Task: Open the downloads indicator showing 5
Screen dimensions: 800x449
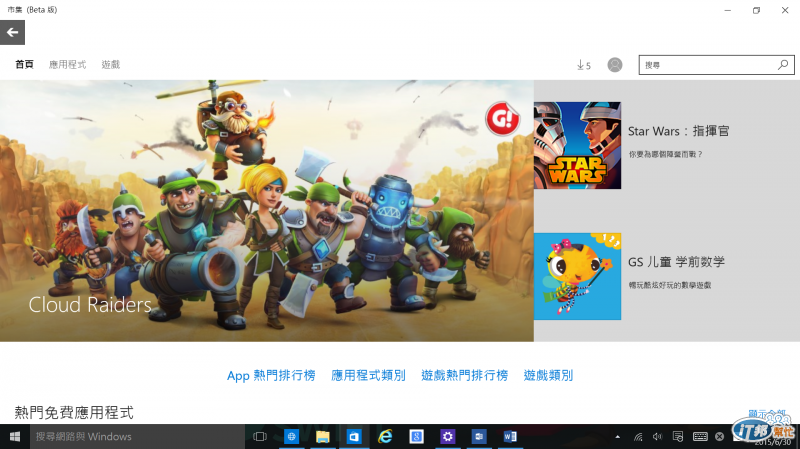Action: [x=584, y=65]
